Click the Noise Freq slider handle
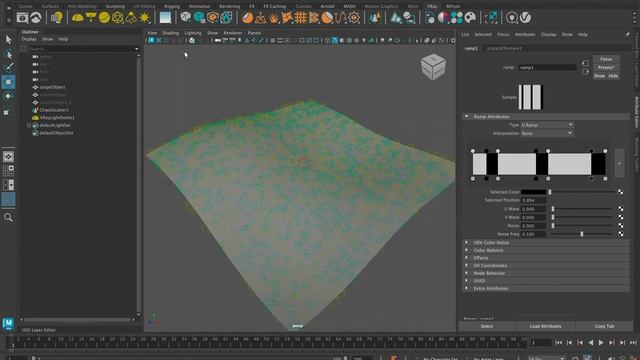The width and height of the screenshot is (640, 360). 582,234
